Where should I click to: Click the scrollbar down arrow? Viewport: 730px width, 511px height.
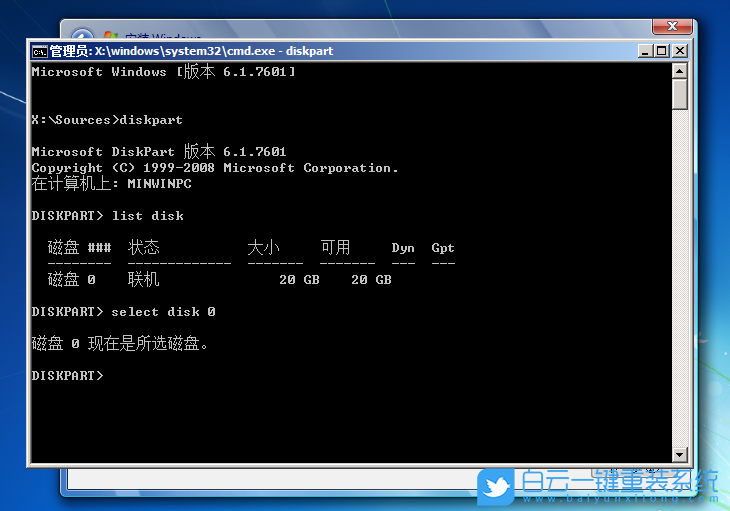(680, 454)
